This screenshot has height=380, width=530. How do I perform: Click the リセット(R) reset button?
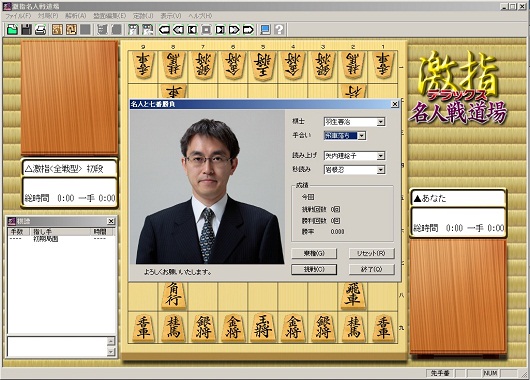pyautogui.click(x=371, y=253)
